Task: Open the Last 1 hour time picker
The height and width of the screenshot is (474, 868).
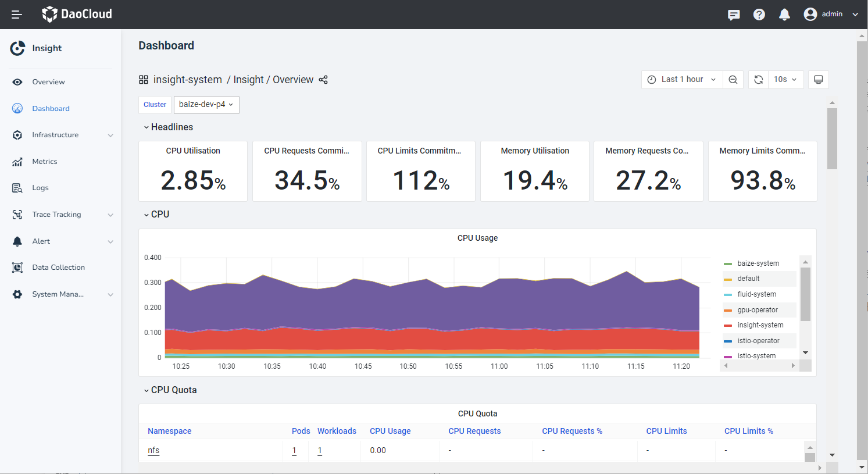Action: (x=682, y=80)
